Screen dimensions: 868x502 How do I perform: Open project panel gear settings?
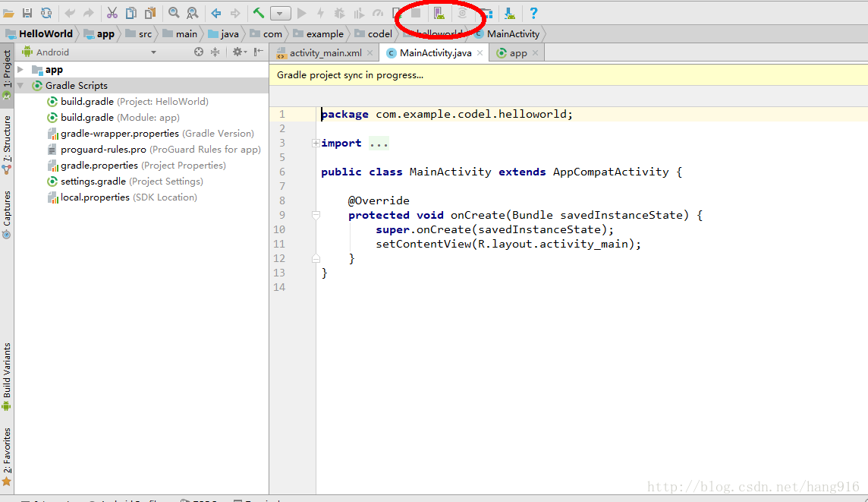coord(238,52)
